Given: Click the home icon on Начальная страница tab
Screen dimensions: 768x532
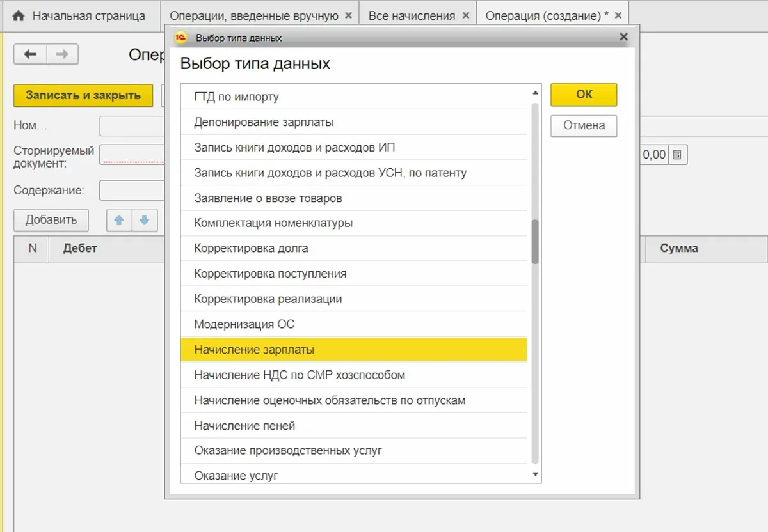Looking at the screenshot, I should tap(18, 16).
